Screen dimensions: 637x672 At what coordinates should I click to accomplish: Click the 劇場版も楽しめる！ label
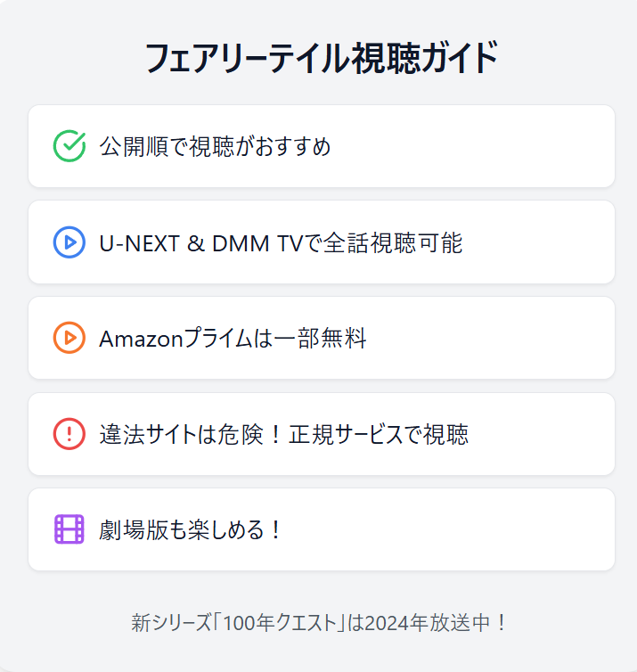point(191,530)
